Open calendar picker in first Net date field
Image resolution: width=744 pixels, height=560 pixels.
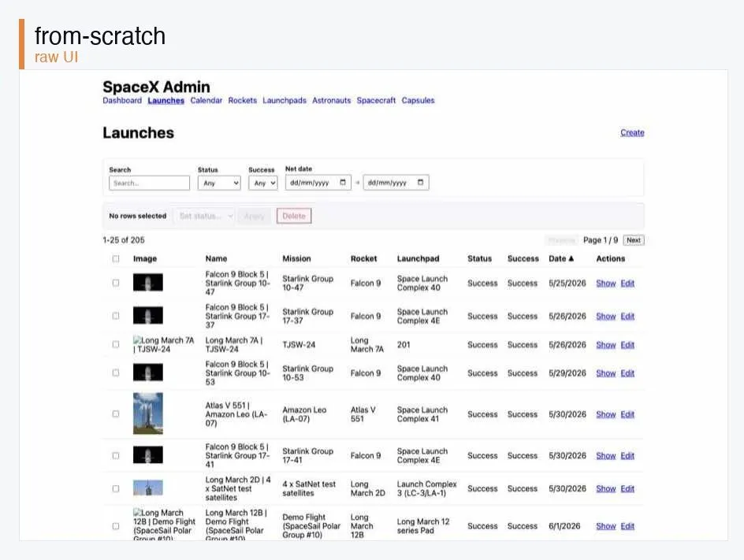coord(343,183)
